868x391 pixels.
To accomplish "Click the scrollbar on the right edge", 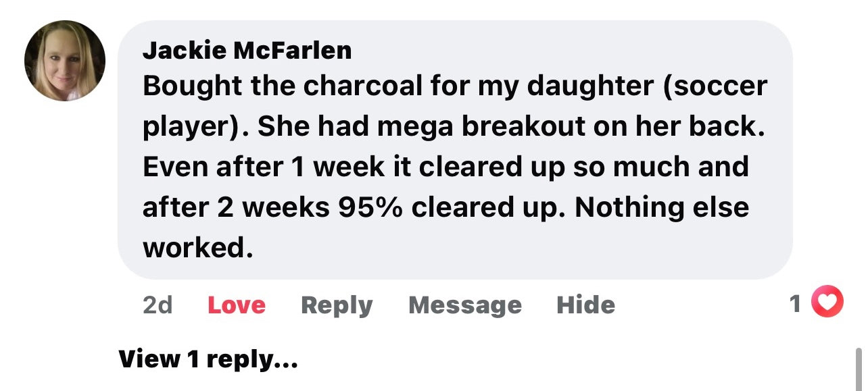I will 859,369.
